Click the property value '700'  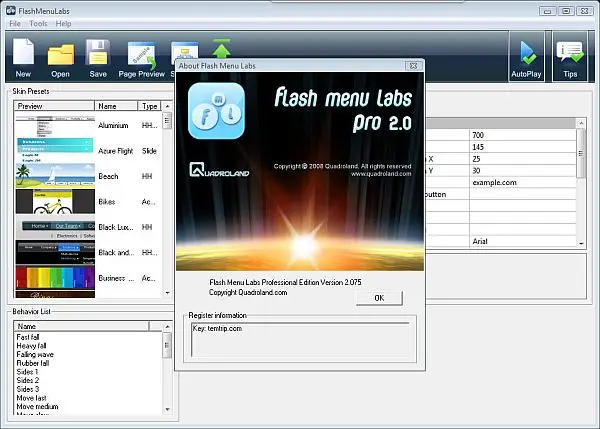[x=478, y=135]
